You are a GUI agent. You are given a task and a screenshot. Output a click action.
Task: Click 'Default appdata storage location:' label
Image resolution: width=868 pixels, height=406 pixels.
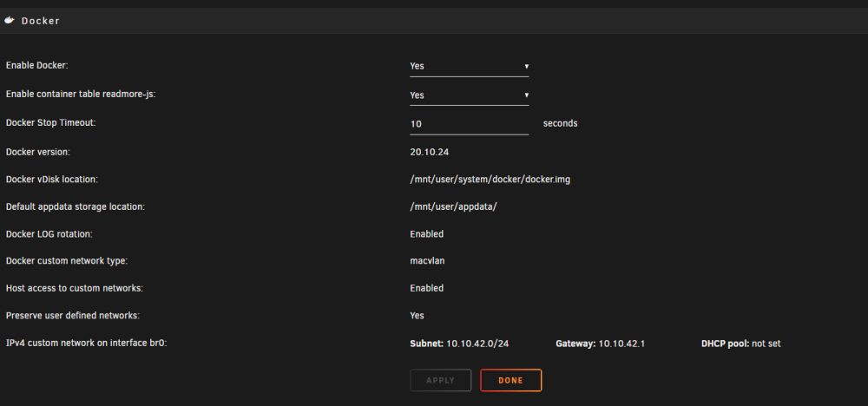click(x=76, y=206)
